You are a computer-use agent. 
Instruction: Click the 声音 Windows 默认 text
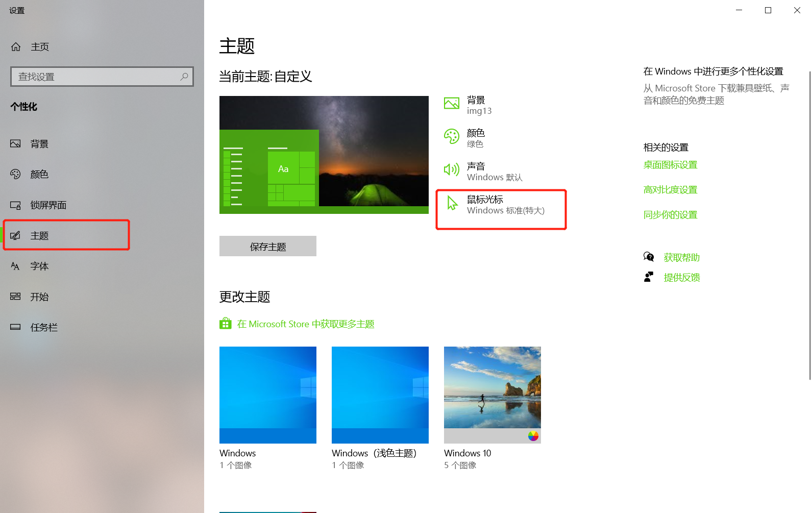pos(495,172)
